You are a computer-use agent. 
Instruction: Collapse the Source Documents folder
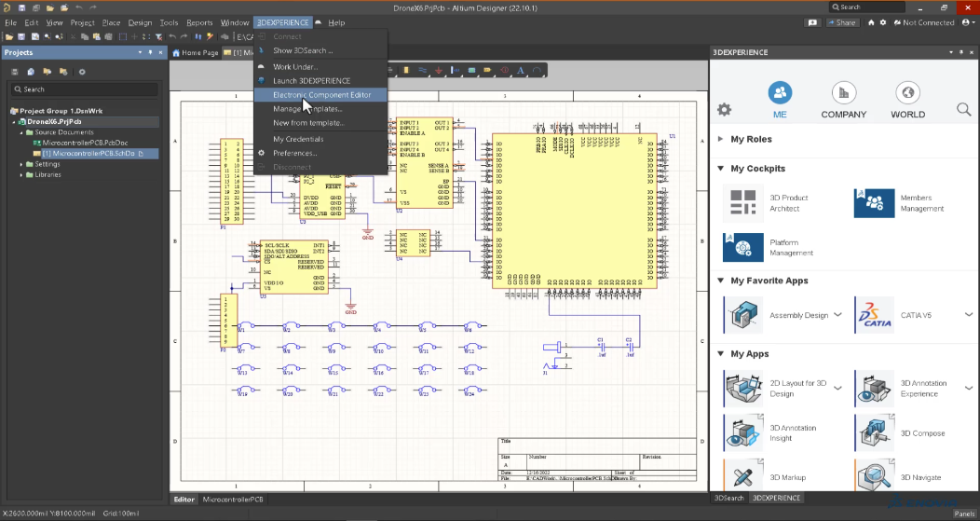coord(21,132)
